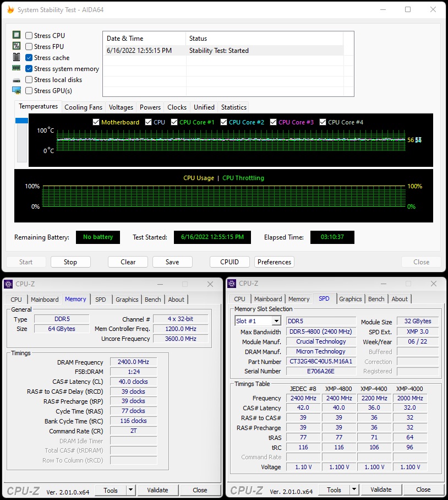Open Graphics tab in right CPU-Z window
Image resolution: width=448 pixels, height=500 pixels.
(350, 299)
